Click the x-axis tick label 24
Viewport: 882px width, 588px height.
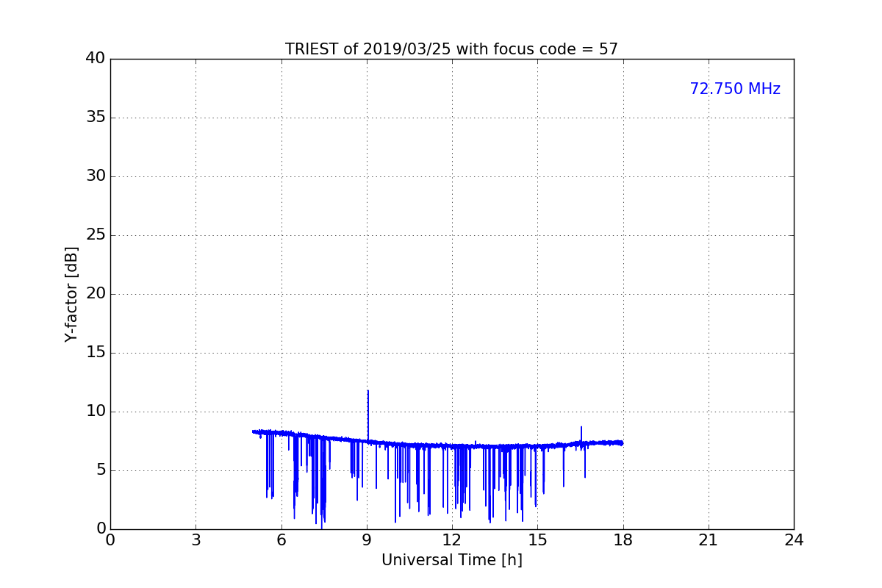point(794,540)
